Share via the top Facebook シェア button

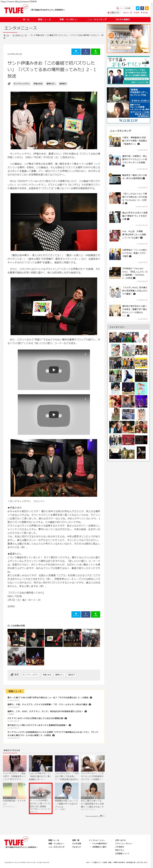(86, 52)
